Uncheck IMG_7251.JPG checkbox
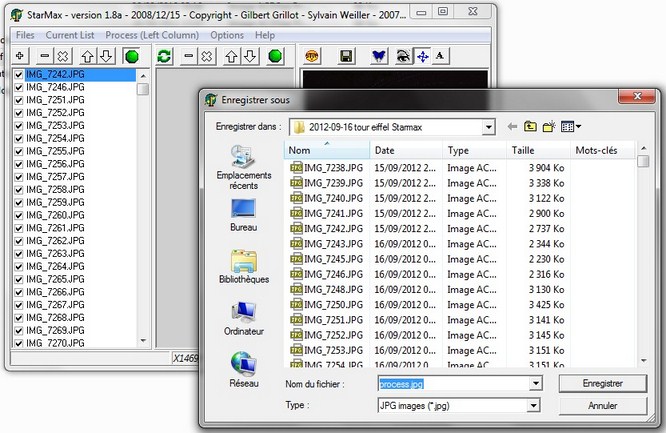This screenshot has height=433, width=666. [x=18, y=100]
